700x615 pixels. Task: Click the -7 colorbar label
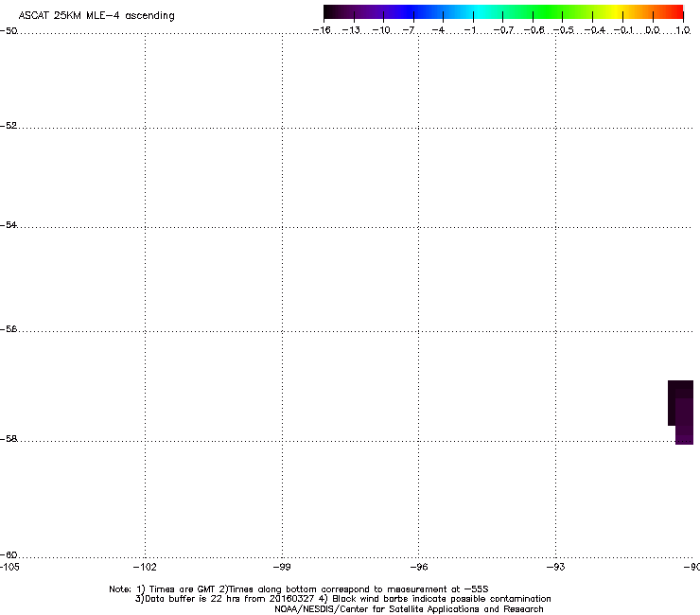(x=409, y=30)
